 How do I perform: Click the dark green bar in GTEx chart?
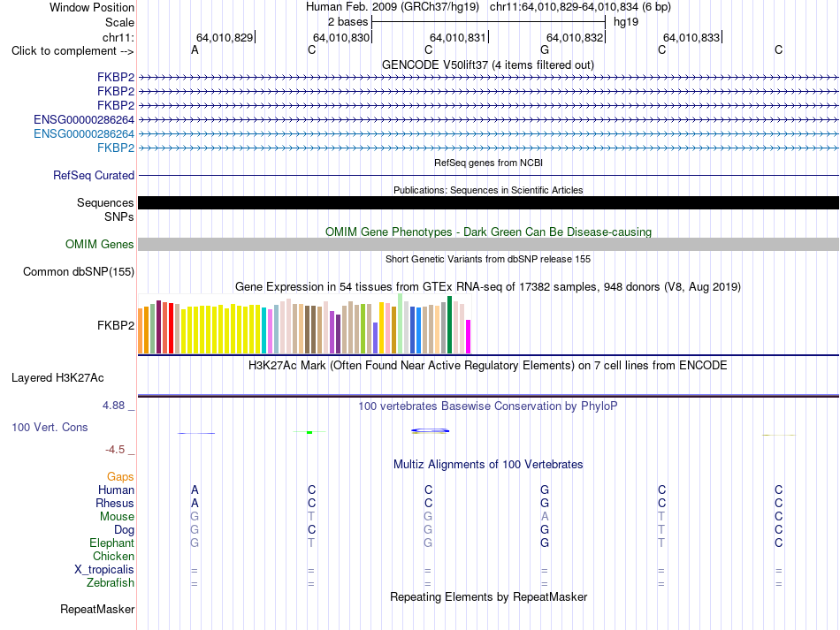[x=449, y=325]
